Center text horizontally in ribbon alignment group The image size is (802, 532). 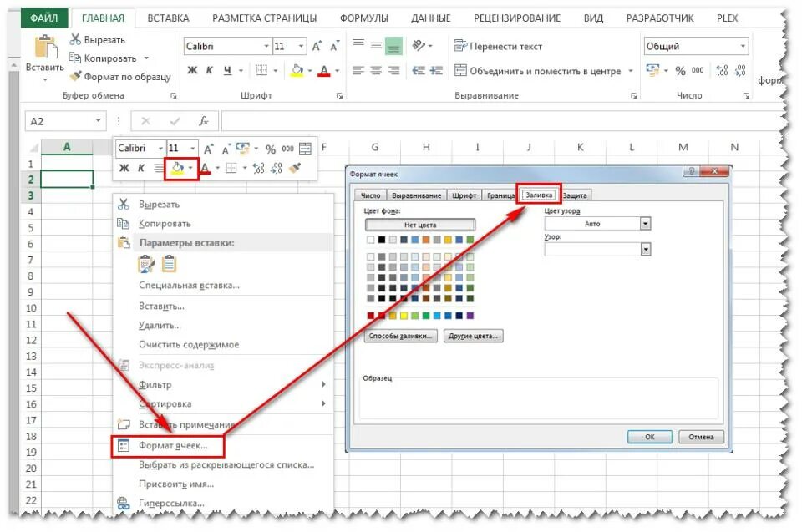(376, 71)
